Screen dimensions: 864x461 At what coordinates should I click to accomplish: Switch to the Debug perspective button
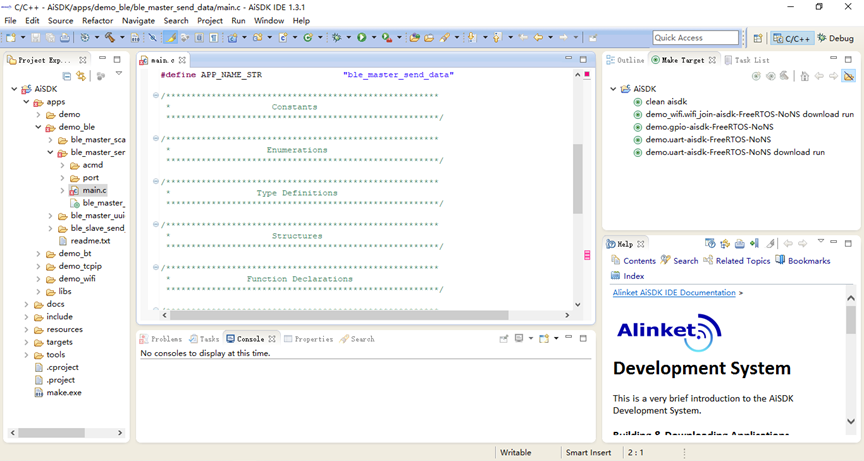(x=836, y=38)
